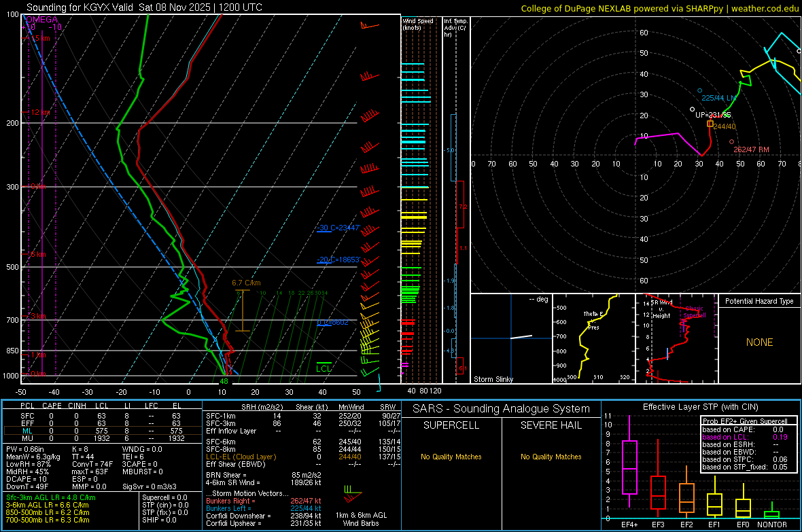Viewport: 802px width, 532px height.
Task: Click the SFC-1km shear row
Action: coord(303,416)
